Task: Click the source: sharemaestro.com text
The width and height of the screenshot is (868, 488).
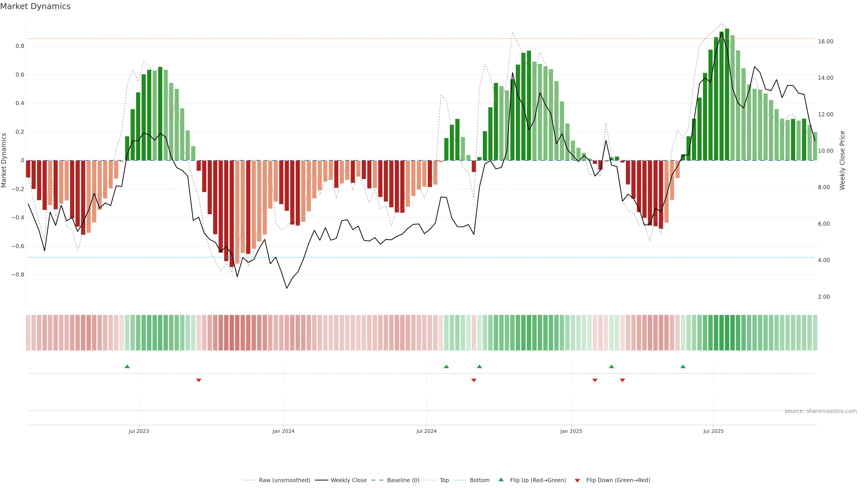Action: point(821,411)
